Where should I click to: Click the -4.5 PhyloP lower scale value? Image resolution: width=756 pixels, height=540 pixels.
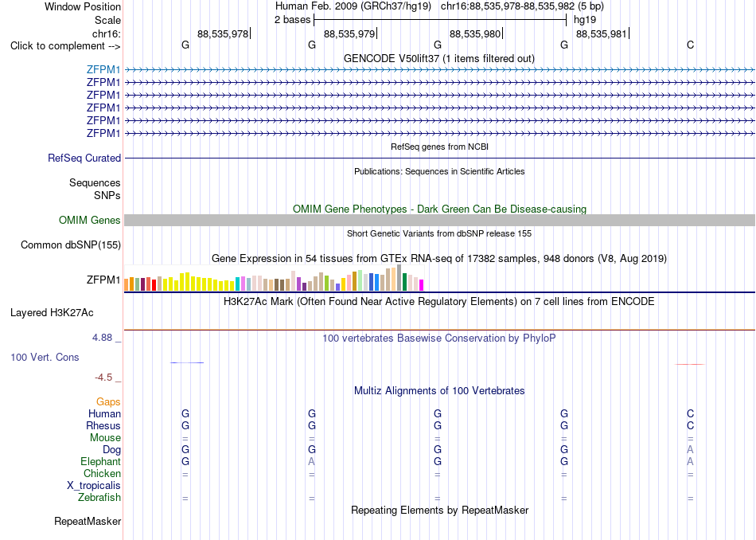pos(103,378)
